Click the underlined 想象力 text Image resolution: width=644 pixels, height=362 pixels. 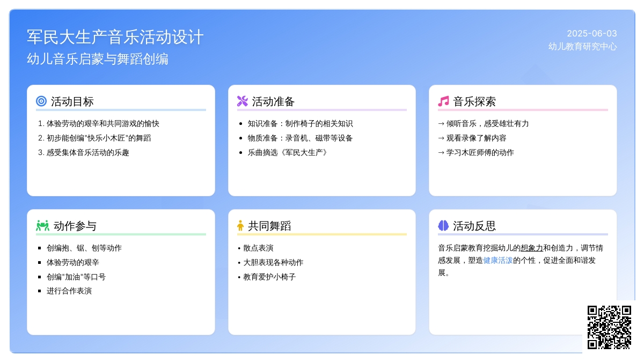pos(532,248)
